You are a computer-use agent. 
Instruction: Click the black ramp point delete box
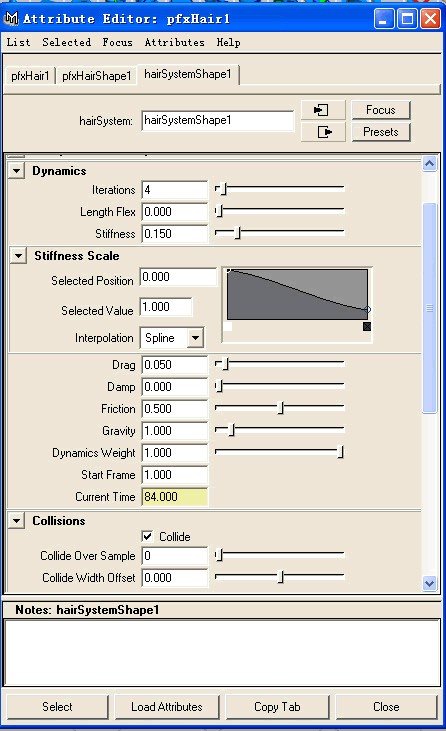[367, 326]
